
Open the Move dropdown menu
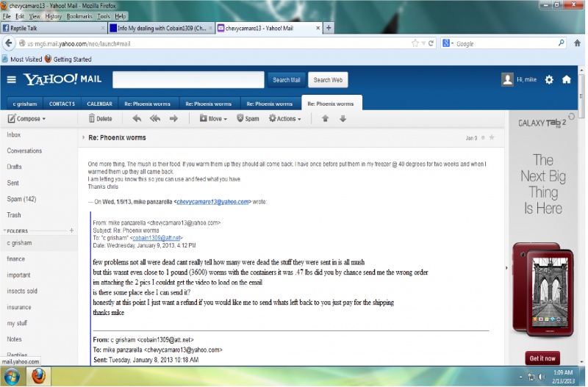pyautogui.click(x=213, y=119)
